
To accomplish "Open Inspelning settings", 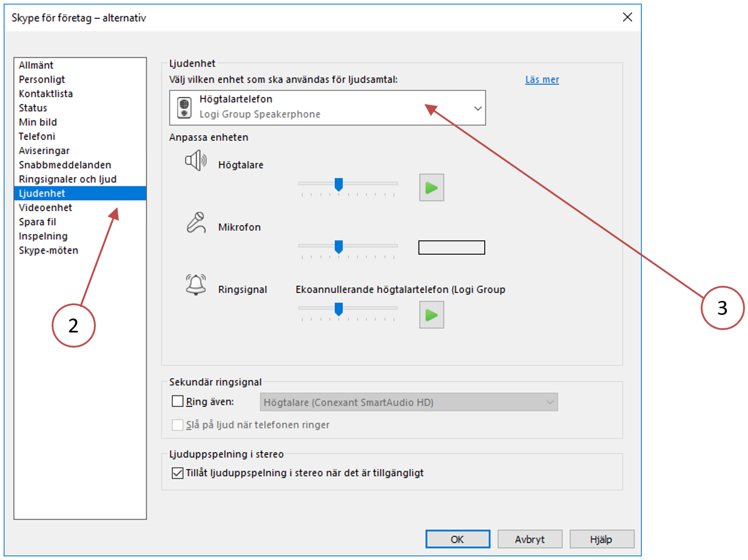I will click(x=80, y=236).
